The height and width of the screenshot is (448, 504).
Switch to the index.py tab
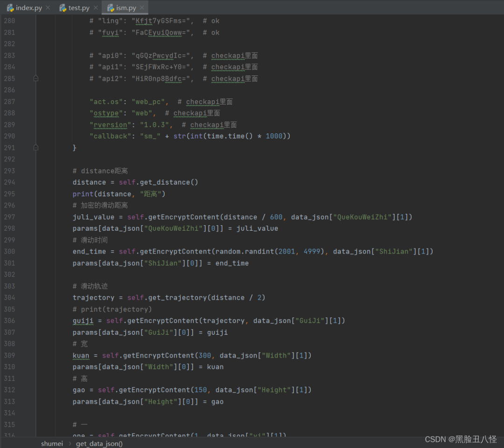pyautogui.click(x=28, y=8)
